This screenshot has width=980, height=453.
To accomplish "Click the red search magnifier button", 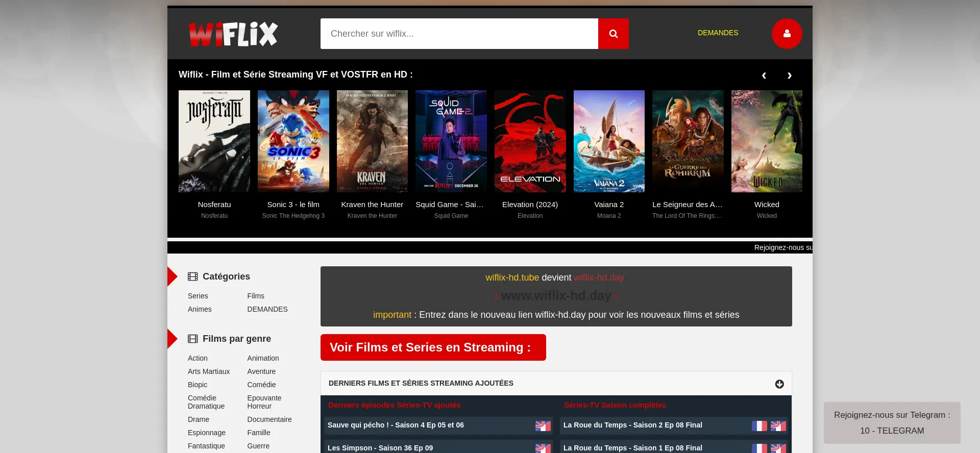I will coord(614,34).
